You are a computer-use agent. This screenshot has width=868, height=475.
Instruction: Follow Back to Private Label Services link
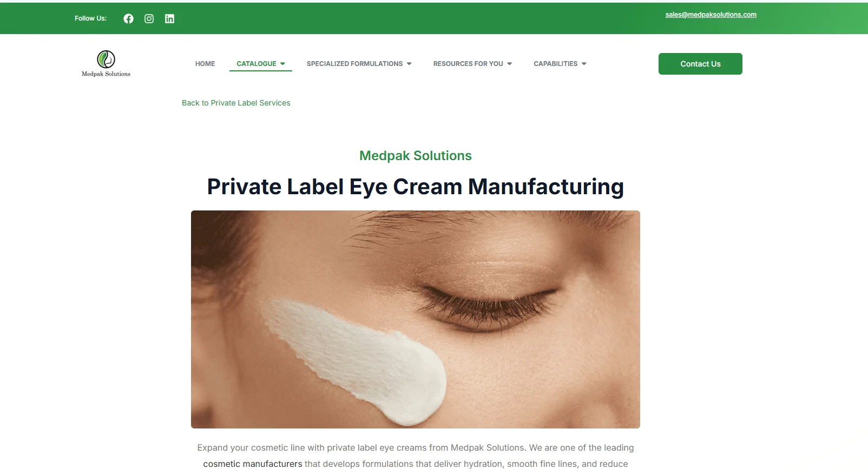click(x=236, y=103)
